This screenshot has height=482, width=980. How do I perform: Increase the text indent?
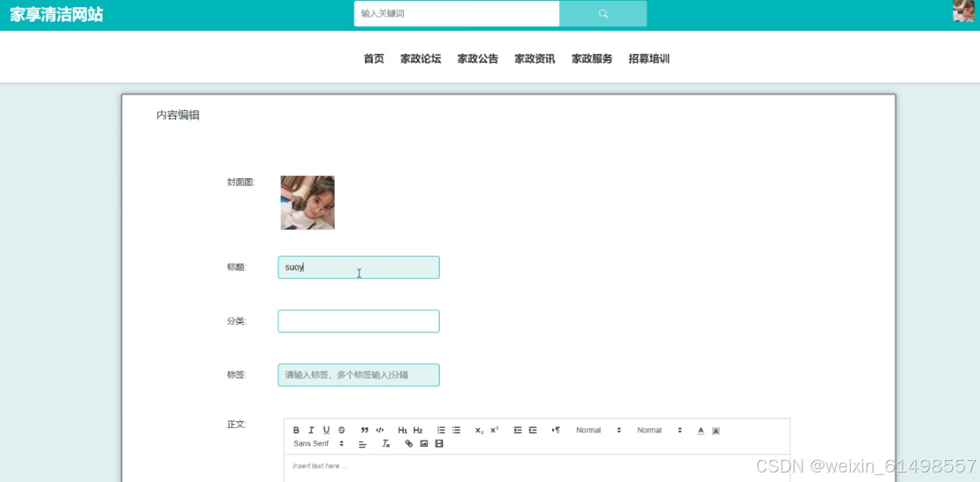(533, 430)
